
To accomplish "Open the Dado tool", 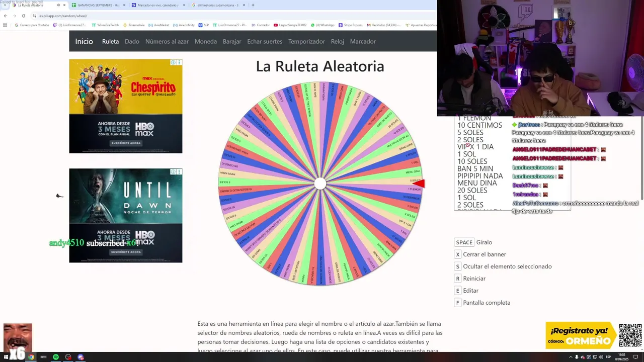I will 132,41.
